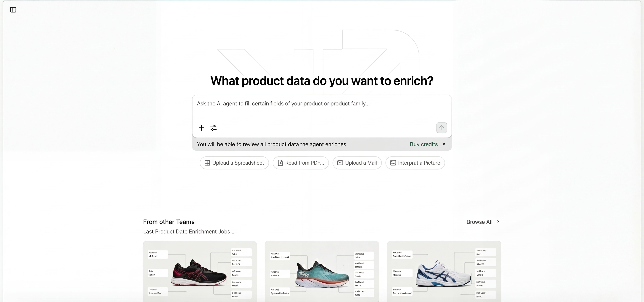The image size is (644, 302).
Task: Click the picture image icon
Action: (x=393, y=163)
